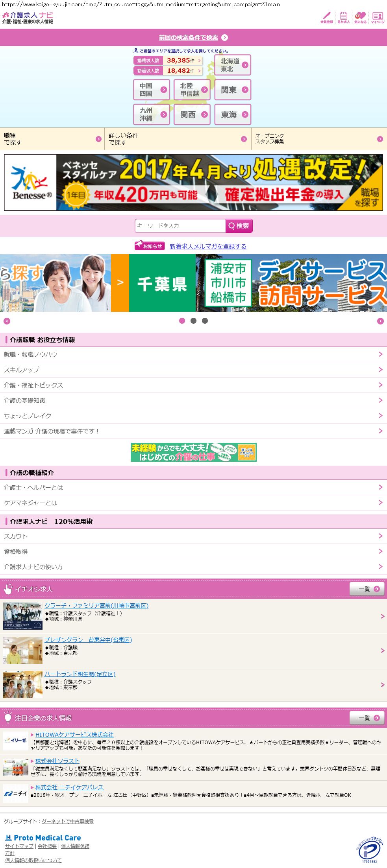
Task: Expand スキルアップ row
Action: coord(193,370)
